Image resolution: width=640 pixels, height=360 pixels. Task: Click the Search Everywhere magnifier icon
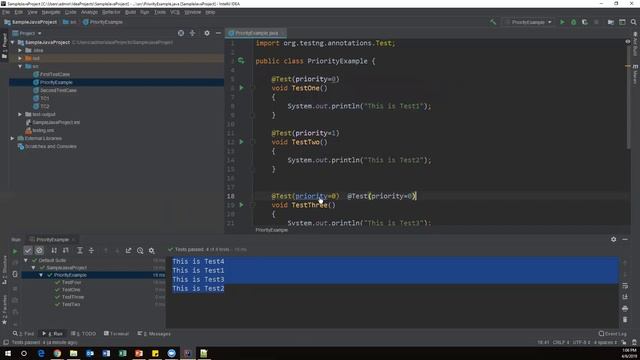[633, 22]
